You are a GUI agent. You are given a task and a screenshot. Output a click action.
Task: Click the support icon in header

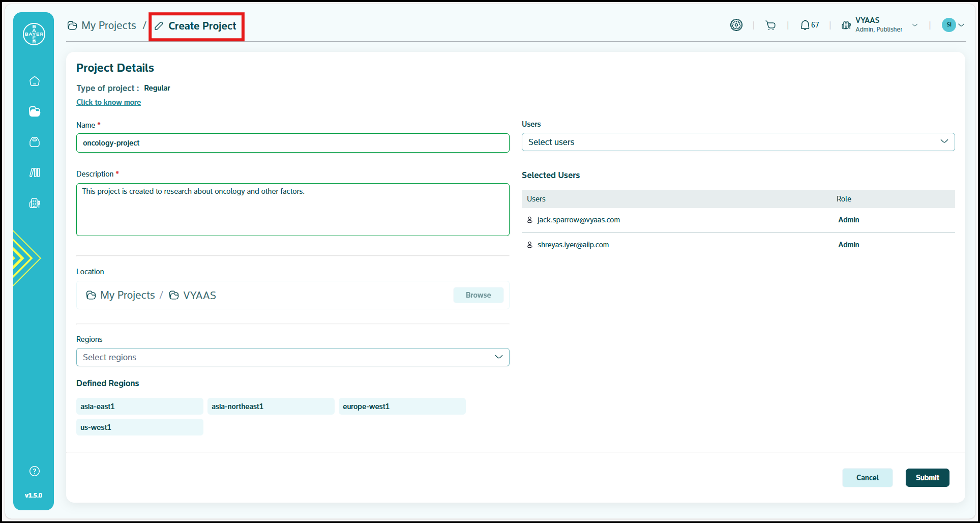click(736, 25)
